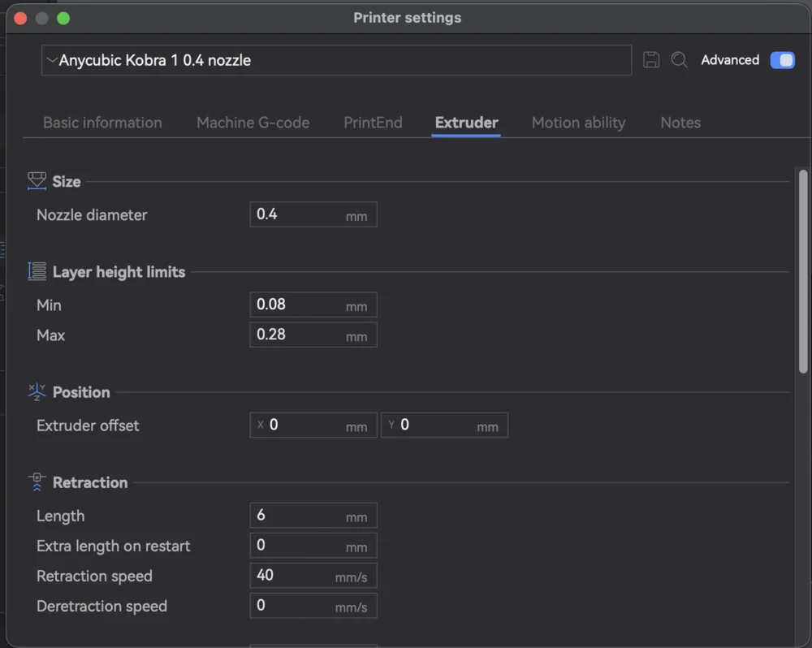The height and width of the screenshot is (648, 812).
Task: Close the Printer settings window
Action: point(21,18)
